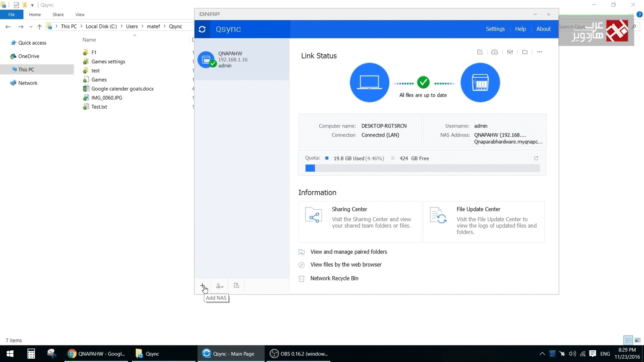Open the File tab in Explorer

[x=11, y=14]
